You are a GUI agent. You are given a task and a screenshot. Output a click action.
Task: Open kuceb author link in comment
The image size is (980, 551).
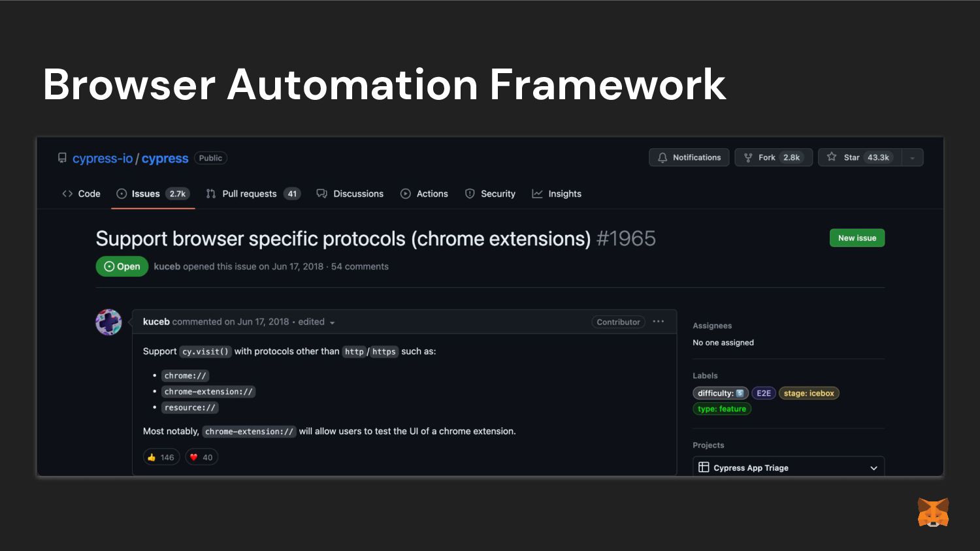point(156,322)
